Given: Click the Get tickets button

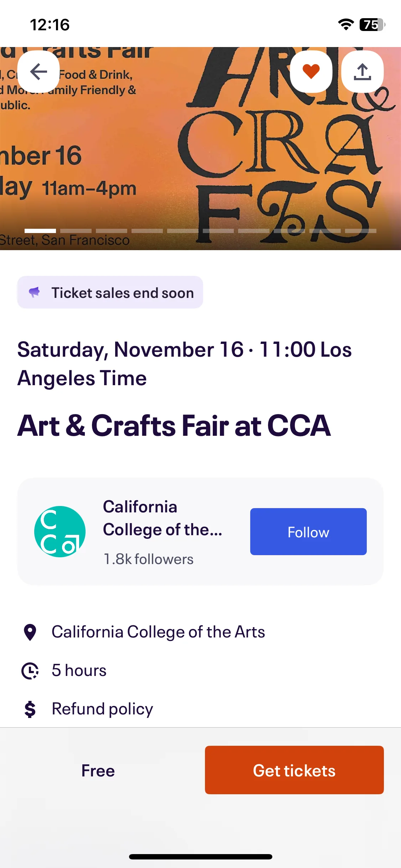Looking at the screenshot, I should pos(294,770).
